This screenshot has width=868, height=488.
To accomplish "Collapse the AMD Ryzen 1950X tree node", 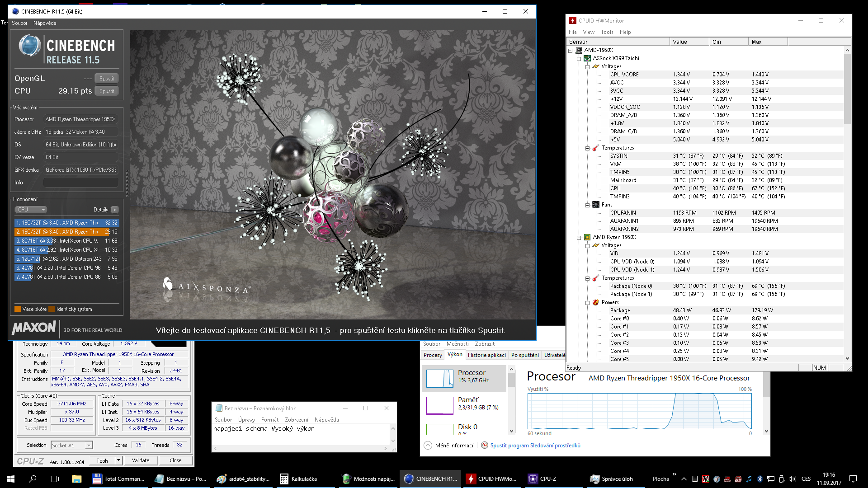I will pos(579,238).
